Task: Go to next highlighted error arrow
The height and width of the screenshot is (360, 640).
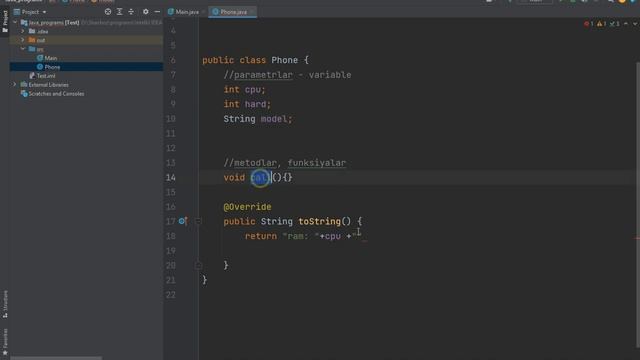Action: 635,24
